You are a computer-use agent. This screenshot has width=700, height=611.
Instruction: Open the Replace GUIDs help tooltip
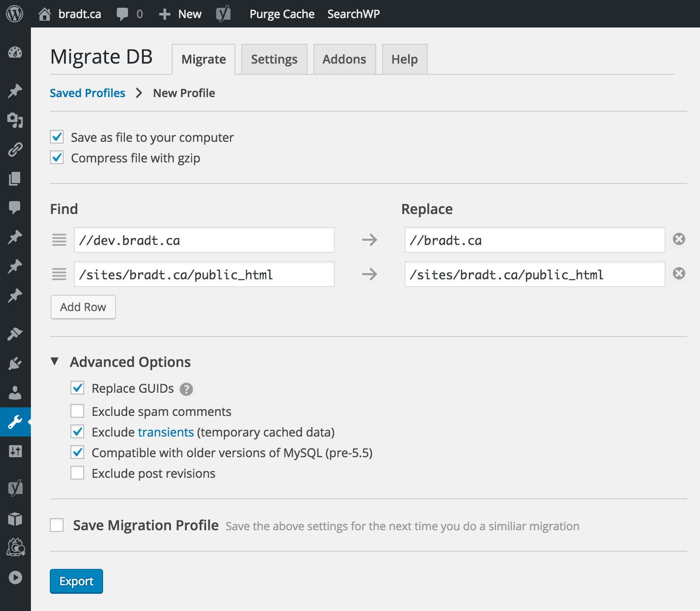[x=186, y=388]
